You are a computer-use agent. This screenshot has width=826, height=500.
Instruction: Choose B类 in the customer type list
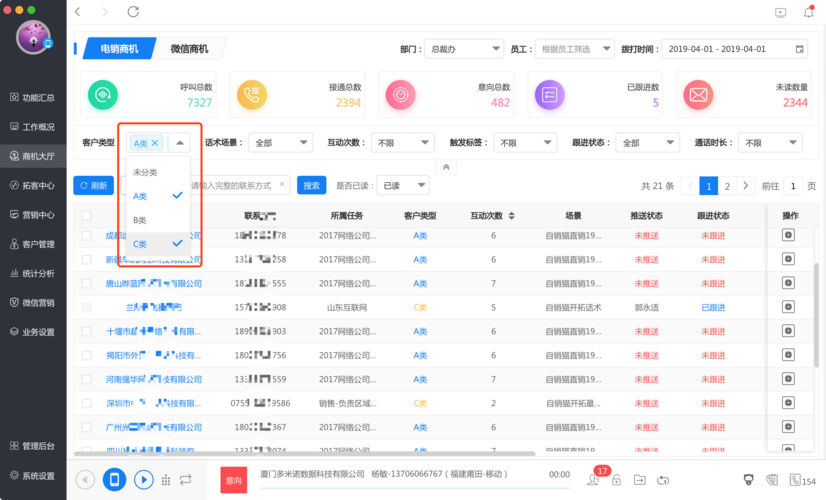click(x=158, y=220)
